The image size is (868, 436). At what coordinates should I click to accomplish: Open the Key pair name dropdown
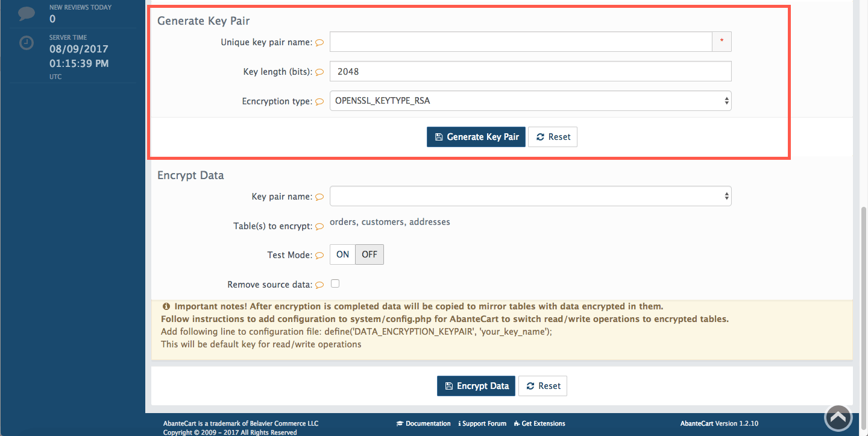point(530,196)
